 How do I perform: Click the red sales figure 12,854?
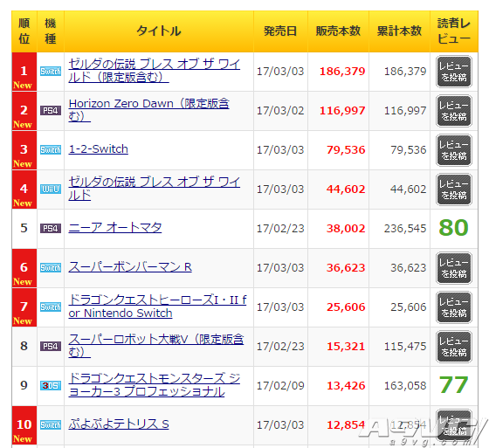click(346, 425)
